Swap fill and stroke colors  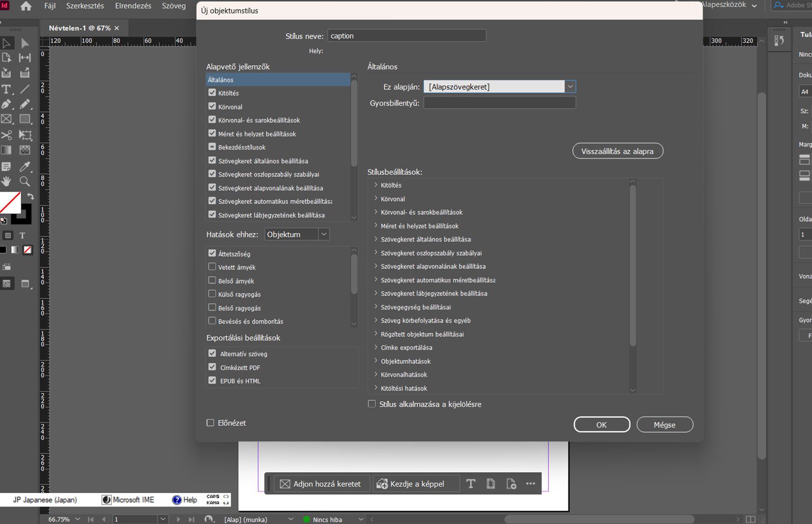pos(30,196)
